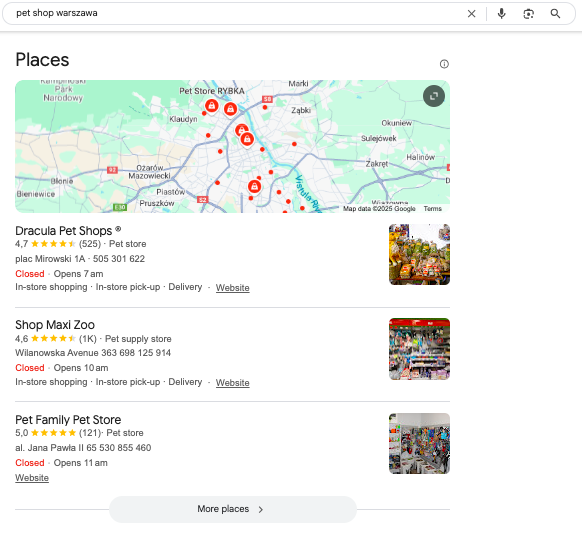Click the Pruszków label on the map
Image resolution: width=582 pixels, height=542 pixels.
tap(157, 203)
